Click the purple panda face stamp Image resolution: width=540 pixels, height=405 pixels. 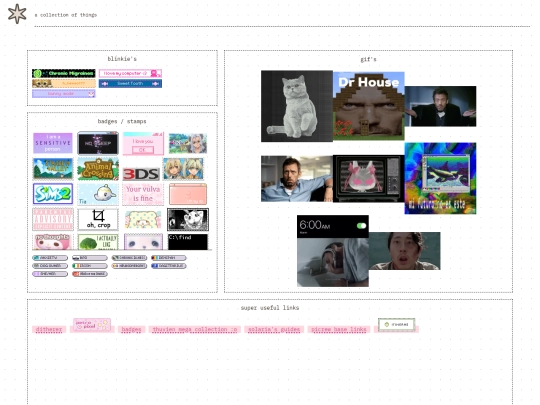143,241
